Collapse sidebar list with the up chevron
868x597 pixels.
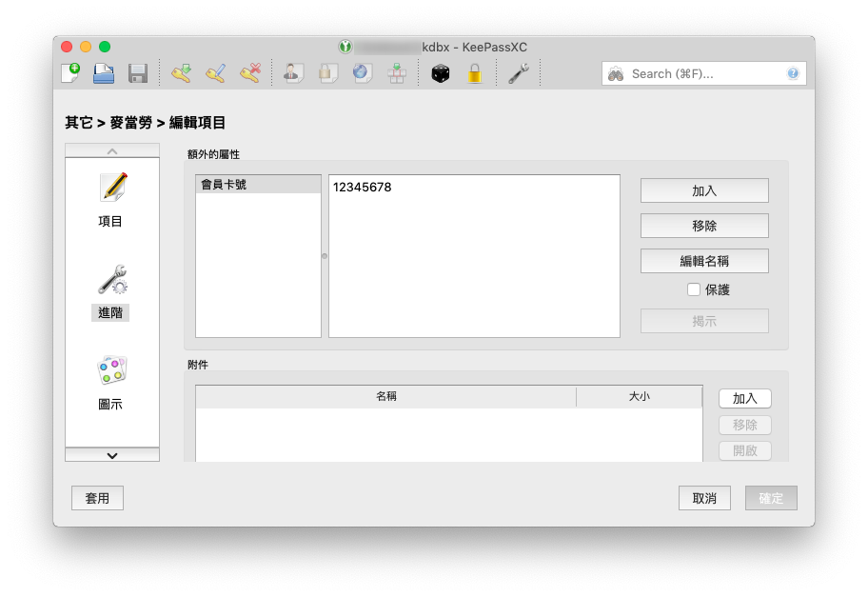coord(112,150)
